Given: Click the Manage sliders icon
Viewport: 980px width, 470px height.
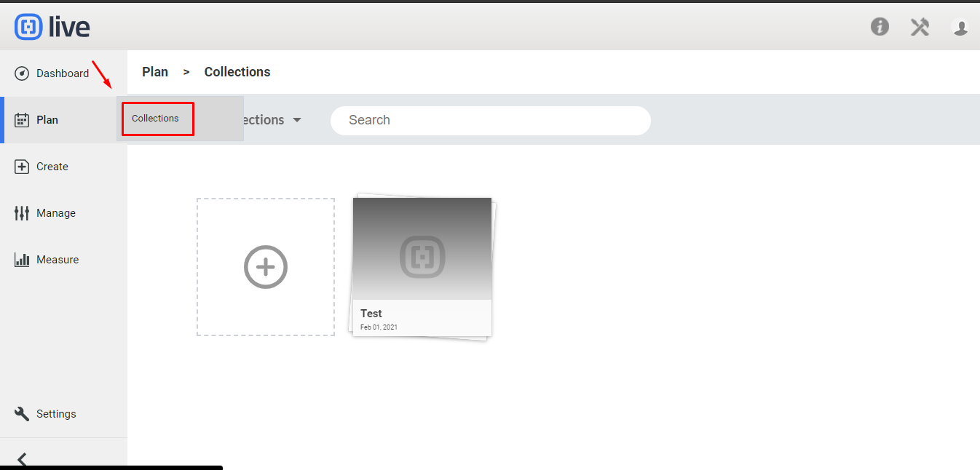Looking at the screenshot, I should tap(22, 213).
